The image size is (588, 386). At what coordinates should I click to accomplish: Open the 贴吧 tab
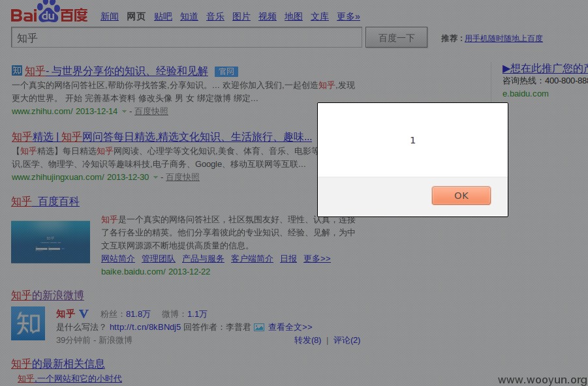[163, 16]
